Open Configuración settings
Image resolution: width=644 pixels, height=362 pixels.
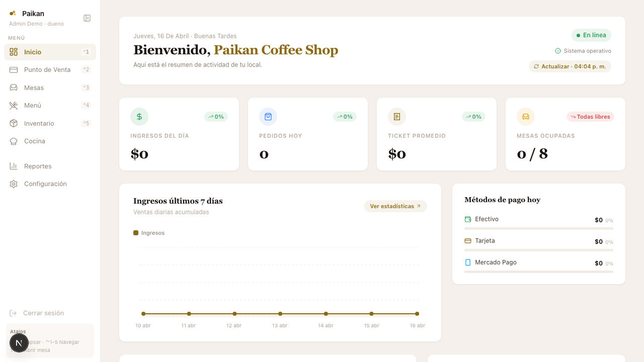(x=50, y=184)
